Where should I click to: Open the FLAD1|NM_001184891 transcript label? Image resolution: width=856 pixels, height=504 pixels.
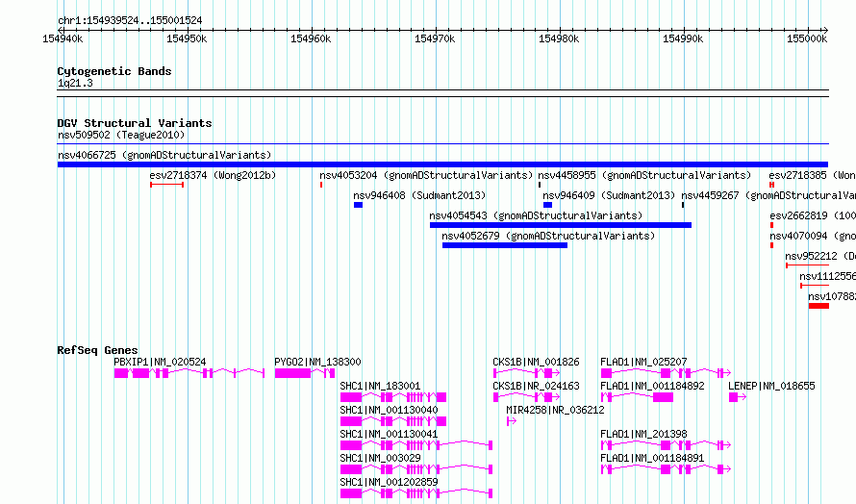[x=652, y=458]
